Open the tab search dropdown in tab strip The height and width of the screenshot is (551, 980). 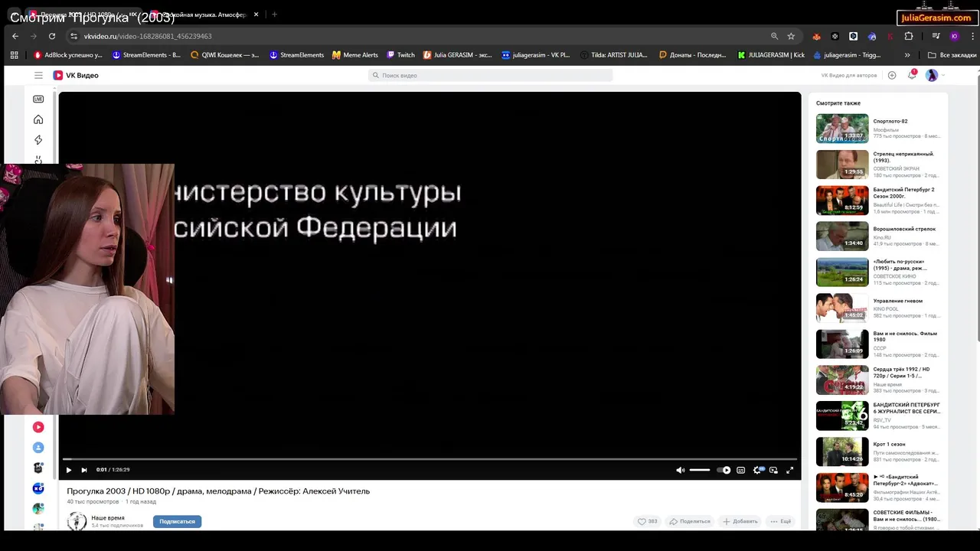click(14, 15)
